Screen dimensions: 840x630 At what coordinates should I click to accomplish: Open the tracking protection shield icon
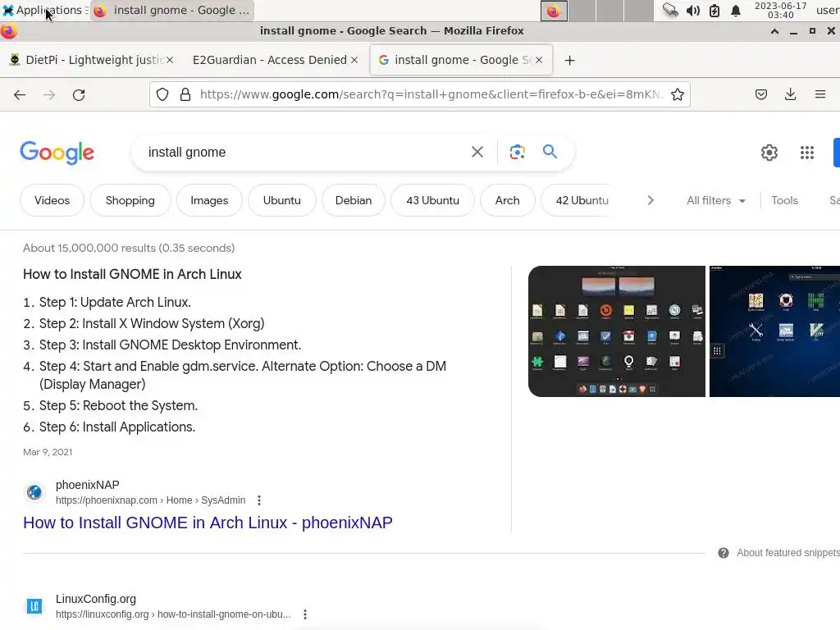pos(162,95)
